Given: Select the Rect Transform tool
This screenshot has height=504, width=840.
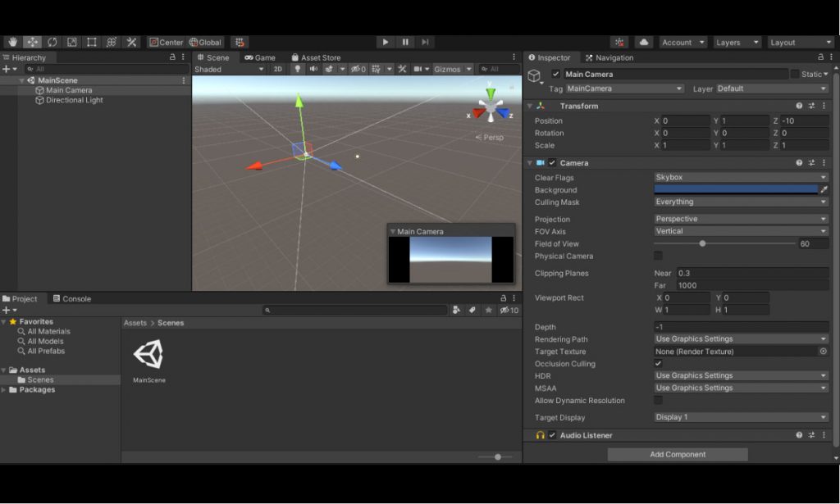Looking at the screenshot, I should coord(91,42).
